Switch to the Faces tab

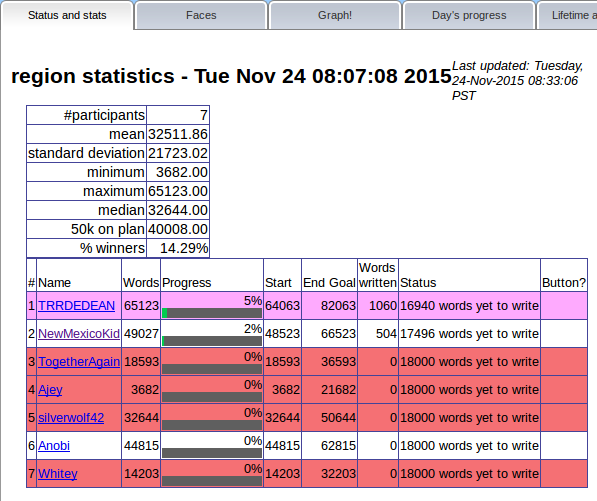[201, 15]
